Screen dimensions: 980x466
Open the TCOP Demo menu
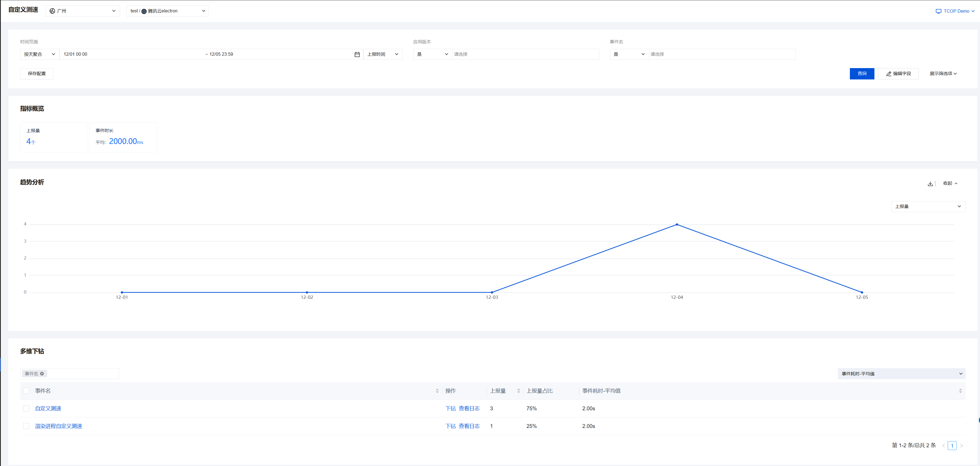[955, 11]
